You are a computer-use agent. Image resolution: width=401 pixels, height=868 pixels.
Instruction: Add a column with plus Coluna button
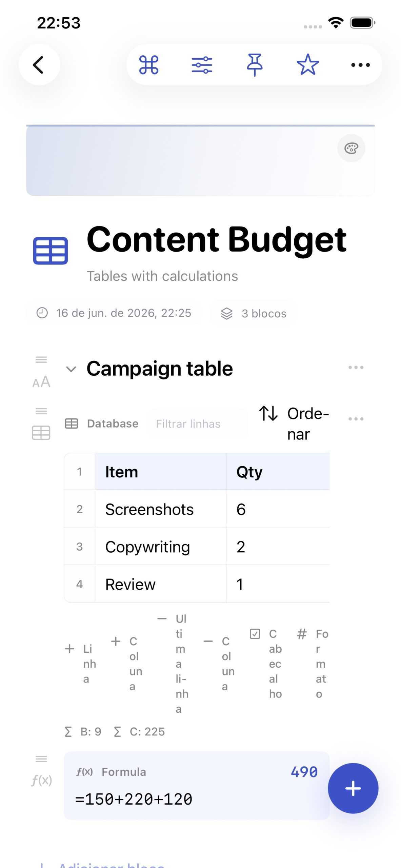point(127,664)
